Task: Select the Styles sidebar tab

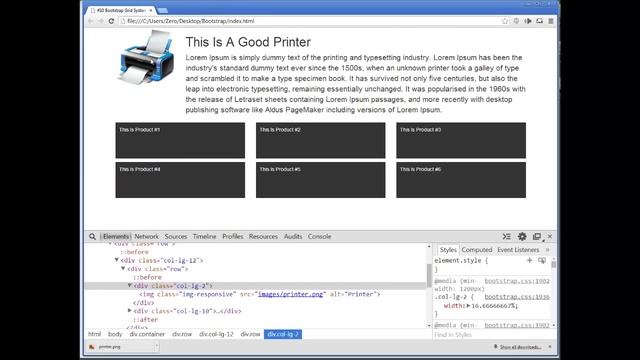Action: [x=448, y=250]
